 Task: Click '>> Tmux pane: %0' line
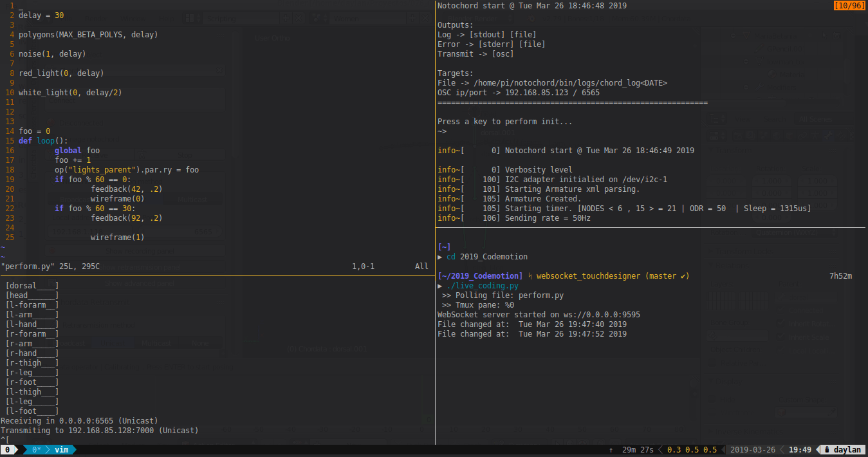[478, 304]
